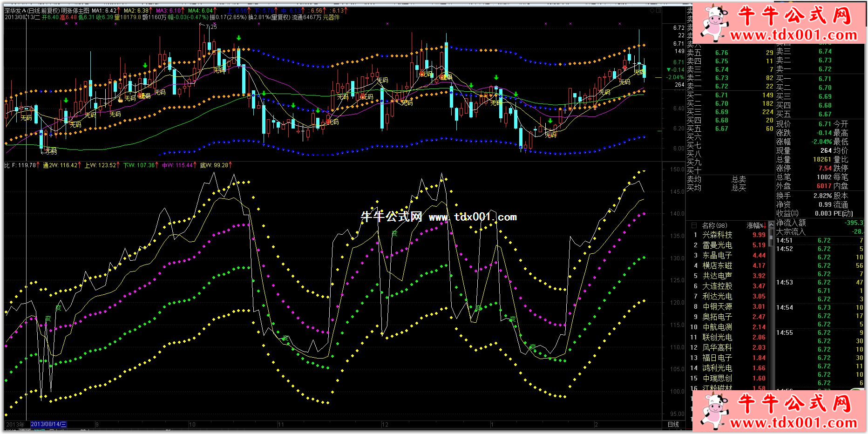
Task: Click the red sort arrow next to 涨幅%
Action: [x=765, y=225]
